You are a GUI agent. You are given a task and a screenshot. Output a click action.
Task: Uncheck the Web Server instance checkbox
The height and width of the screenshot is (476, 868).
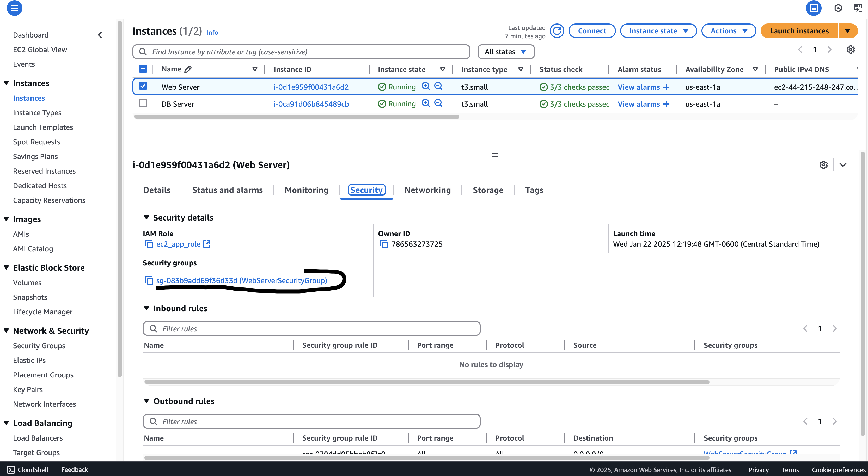pyautogui.click(x=143, y=86)
